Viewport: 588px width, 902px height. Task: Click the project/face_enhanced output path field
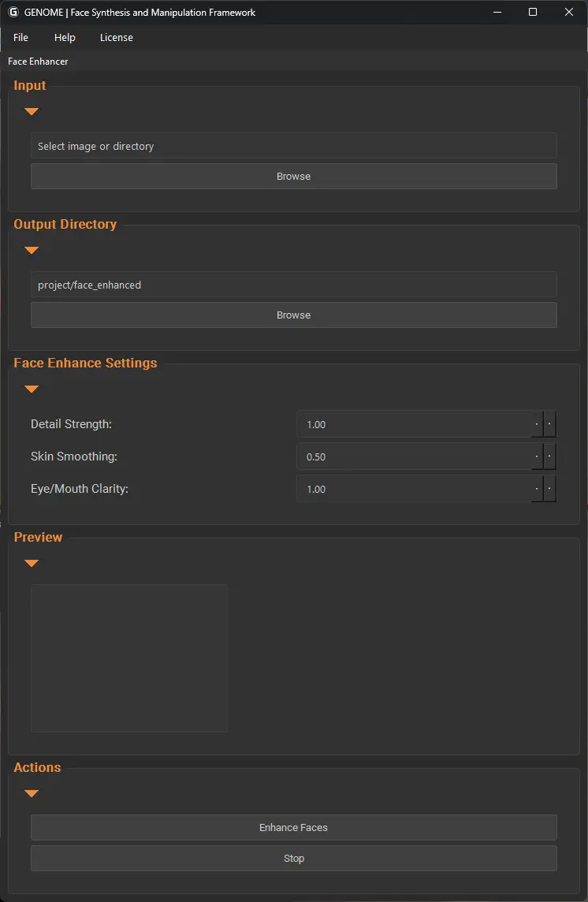click(x=293, y=285)
